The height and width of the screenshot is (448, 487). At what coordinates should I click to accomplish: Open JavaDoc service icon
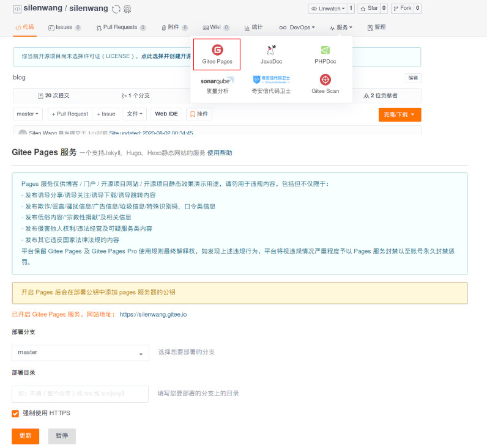point(271,54)
